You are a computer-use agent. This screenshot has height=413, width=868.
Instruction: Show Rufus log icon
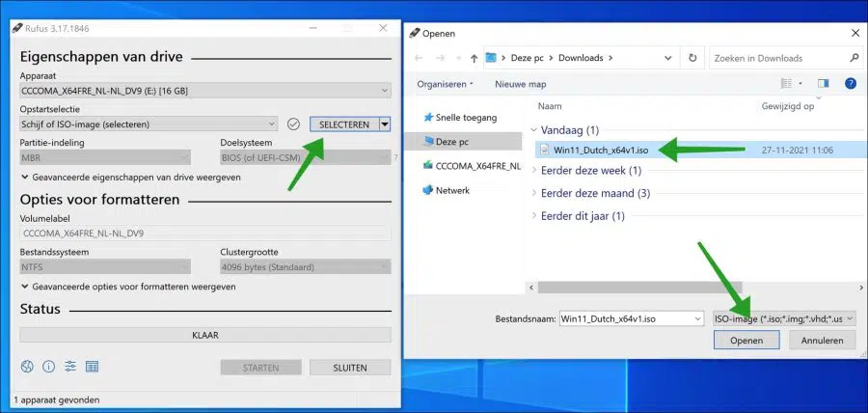[x=92, y=366]
